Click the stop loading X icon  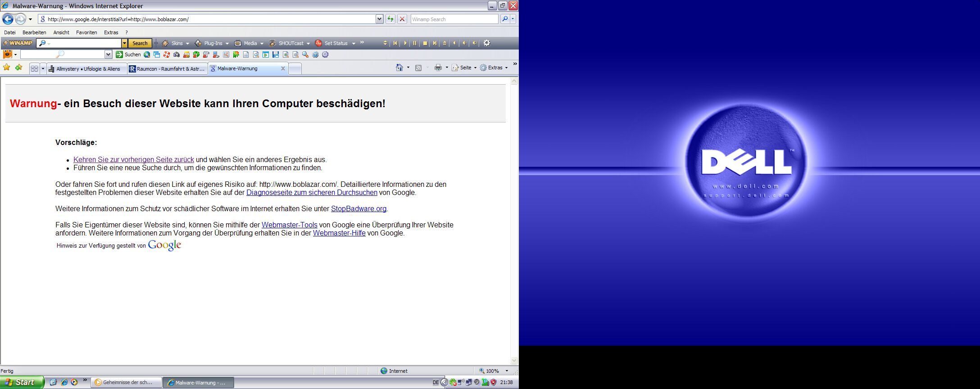point(402,19)
